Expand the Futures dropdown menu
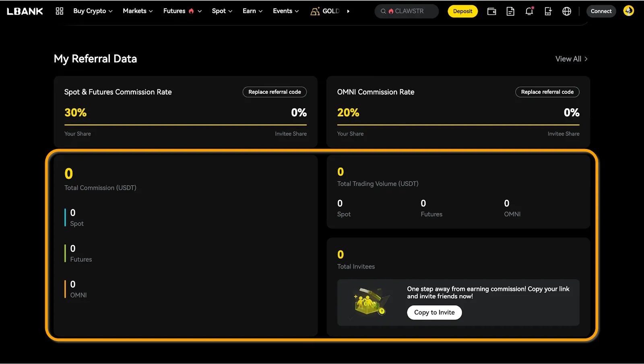This screenshot has width=644, height=364. 182,11
